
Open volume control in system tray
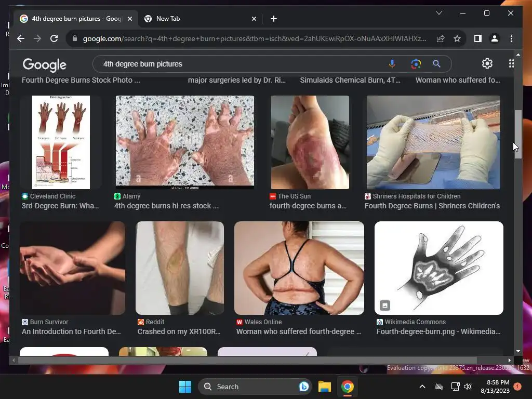[x=468, y=387]
